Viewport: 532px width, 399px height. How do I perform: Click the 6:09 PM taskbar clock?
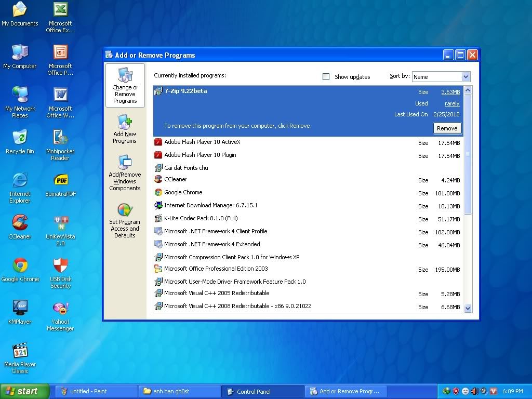pos(512,391)
